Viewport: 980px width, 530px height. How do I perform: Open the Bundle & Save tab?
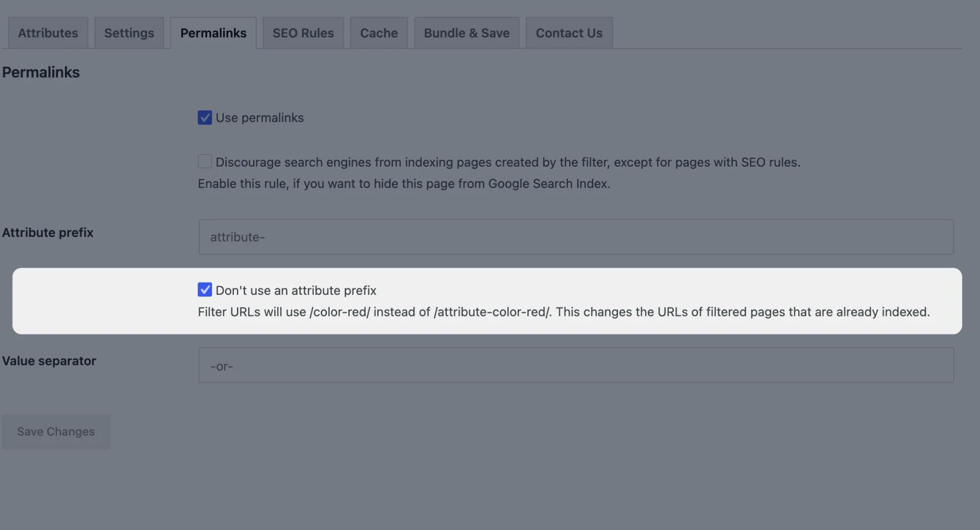pyautogui.click(x=467, y=33)
